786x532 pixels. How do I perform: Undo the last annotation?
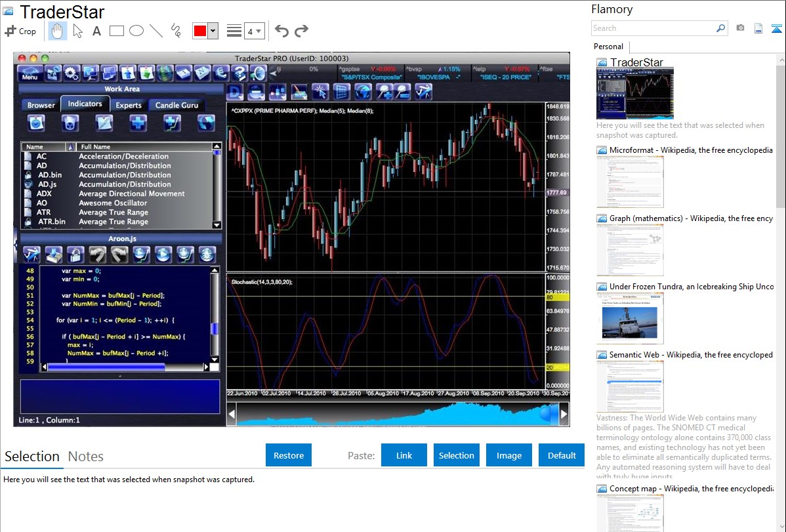pyautogui.click(x=281, y=31)
